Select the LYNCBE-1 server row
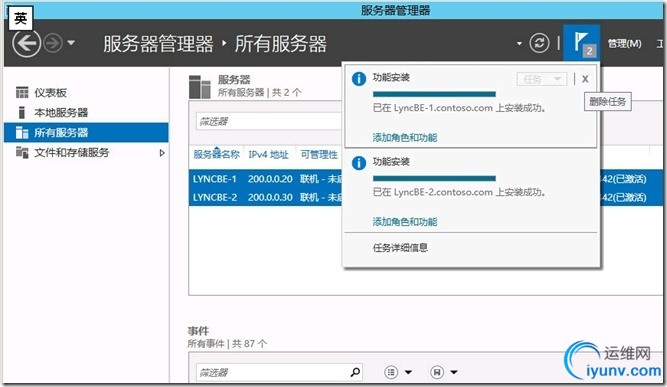The height and width of the screenshot is (387, 667). coord(265,179)
